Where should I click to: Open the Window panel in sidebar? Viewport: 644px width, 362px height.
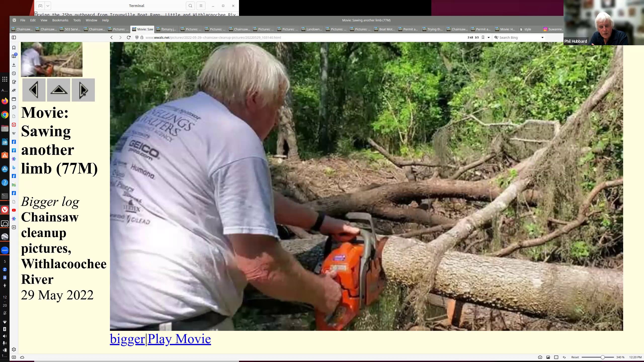(x=14, y=99)
